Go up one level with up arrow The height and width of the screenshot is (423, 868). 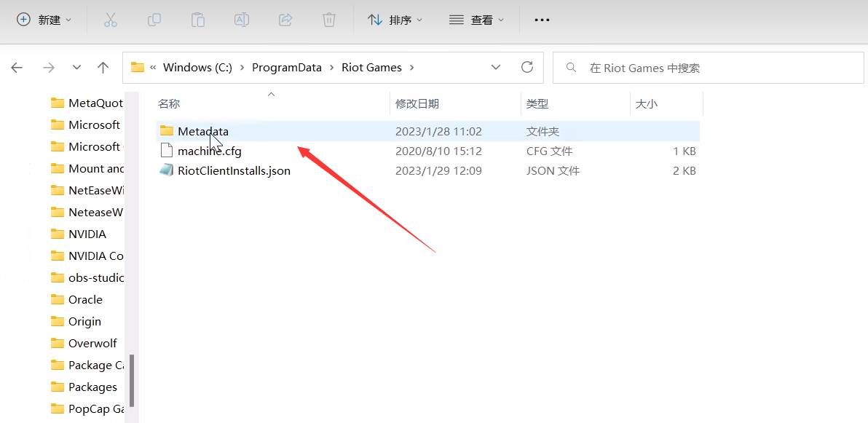click(x=103, y=68)
